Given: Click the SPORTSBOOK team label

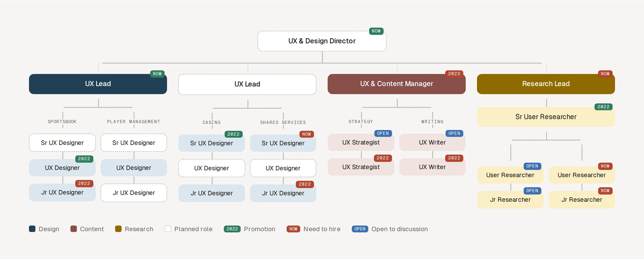Looking at the screenshot, I should click(62, 122).
